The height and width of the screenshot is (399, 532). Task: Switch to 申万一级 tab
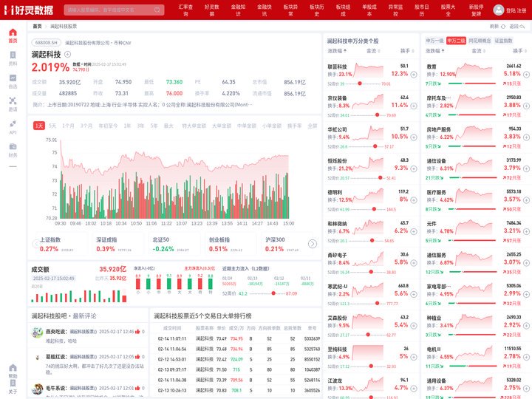click(x=434, y=41)
